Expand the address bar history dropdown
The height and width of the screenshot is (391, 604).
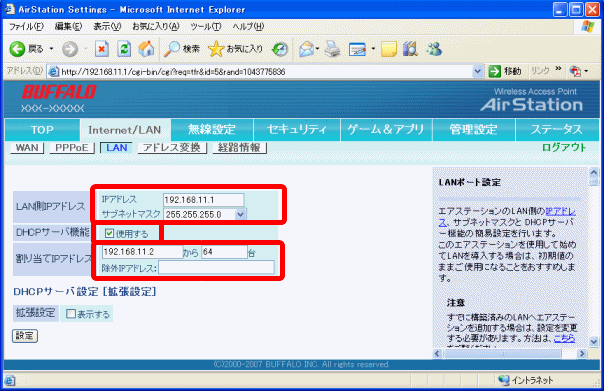(x=478, y=71)
